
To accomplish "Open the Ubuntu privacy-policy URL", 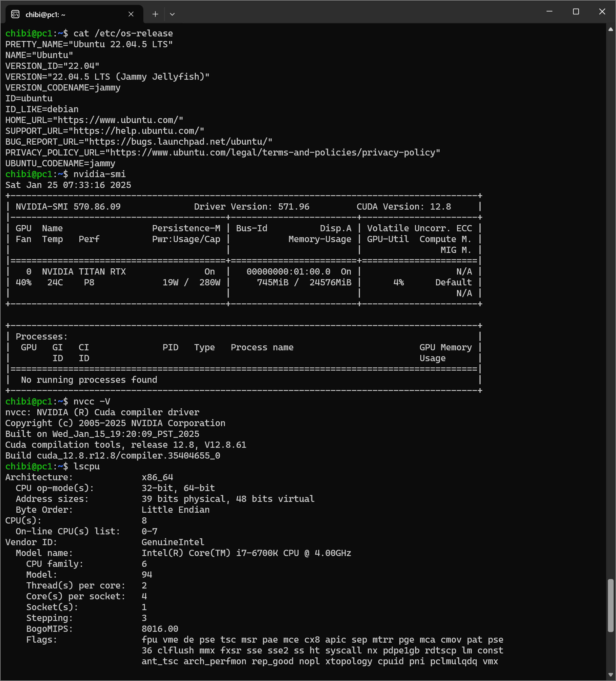I will [273, 153].
